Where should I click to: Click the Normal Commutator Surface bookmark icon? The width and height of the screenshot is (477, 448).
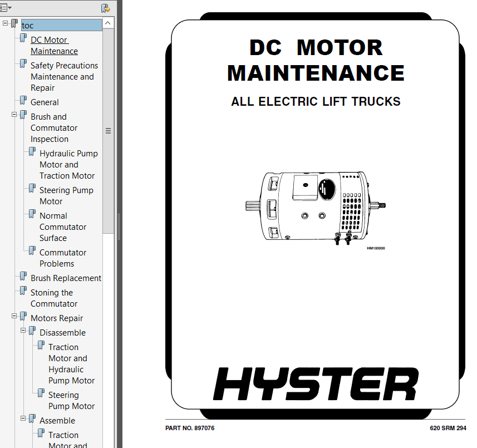[32, 214]
